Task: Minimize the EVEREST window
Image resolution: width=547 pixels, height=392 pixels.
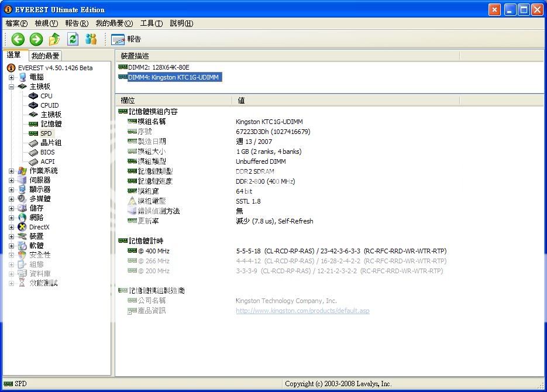Action: pyautogui.click(x=510, y=9)
